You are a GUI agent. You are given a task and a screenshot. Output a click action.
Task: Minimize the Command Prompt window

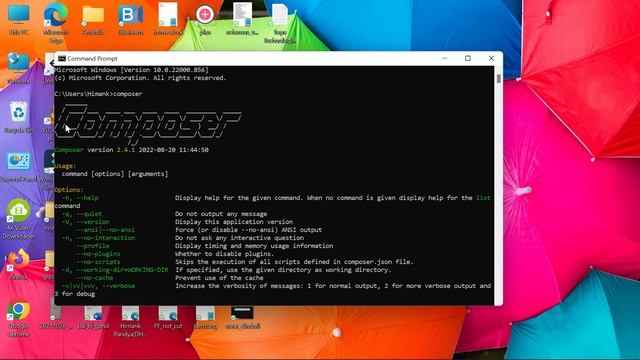click(444, 58)
